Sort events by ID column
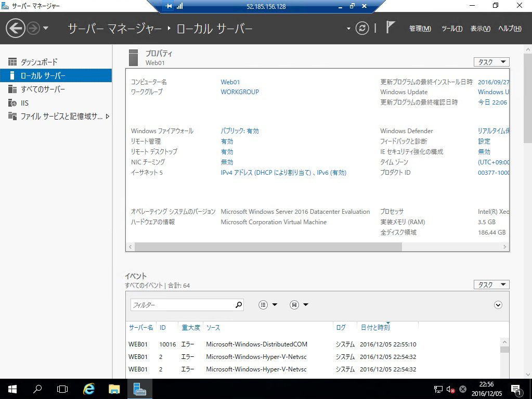Image resolution: width=532 pixels, height=399 pixels. (163, 327)
